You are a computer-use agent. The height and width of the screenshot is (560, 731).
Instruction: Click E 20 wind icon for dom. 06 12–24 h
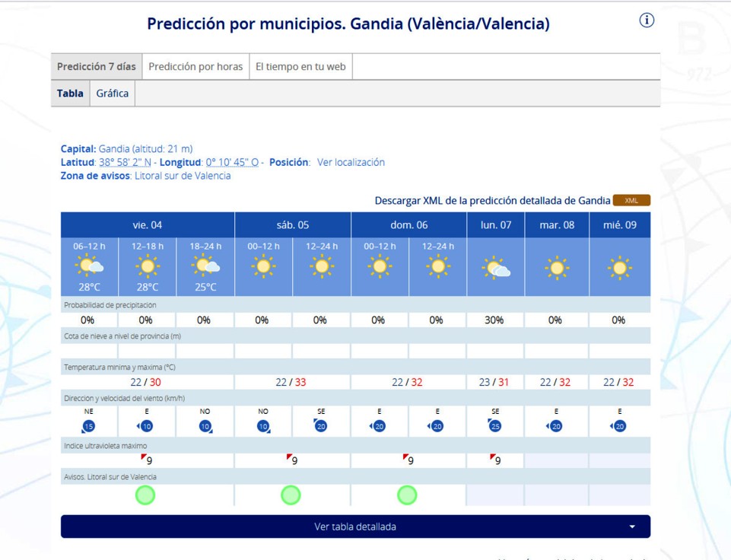(x=436, y=426)
